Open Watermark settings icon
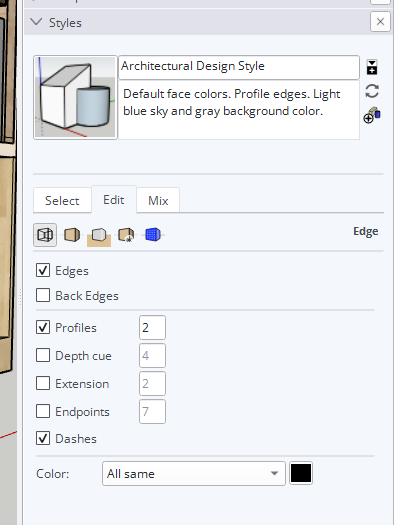The height and width of the screenshot is (525, 400). coord(126,235)
